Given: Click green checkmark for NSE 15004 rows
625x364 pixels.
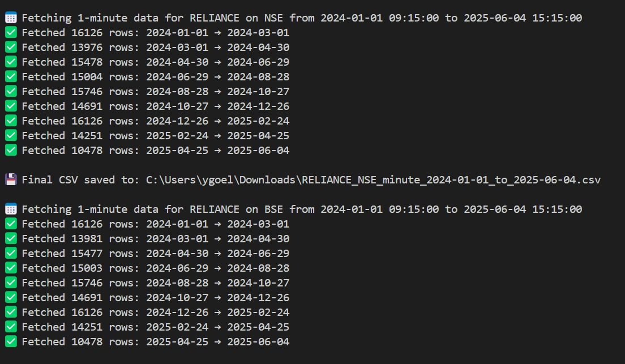Looking at the screenshot, I should pyautogui.click(x=11, y=76).
